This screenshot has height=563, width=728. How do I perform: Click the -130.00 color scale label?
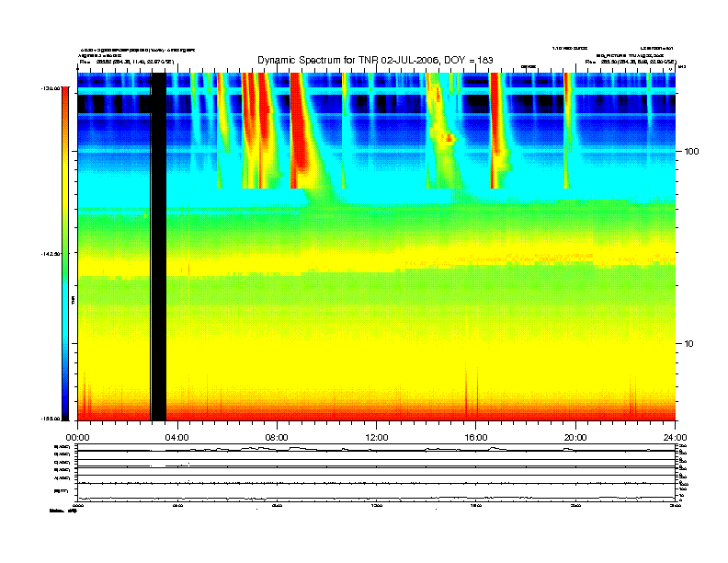(x=51, y=88)
